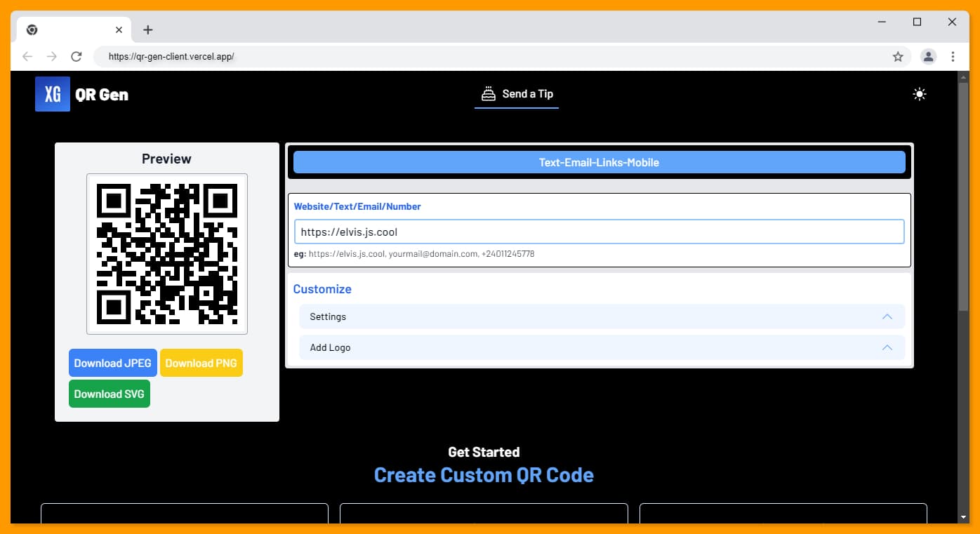Click the Get Started text
The image size is (980, 534).
484,452
